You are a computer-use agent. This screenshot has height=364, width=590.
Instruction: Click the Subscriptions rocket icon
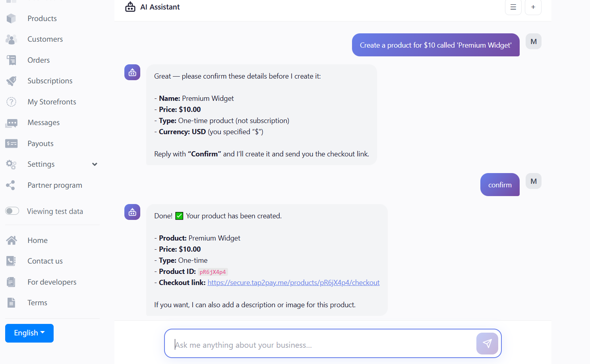pos(11,81)
